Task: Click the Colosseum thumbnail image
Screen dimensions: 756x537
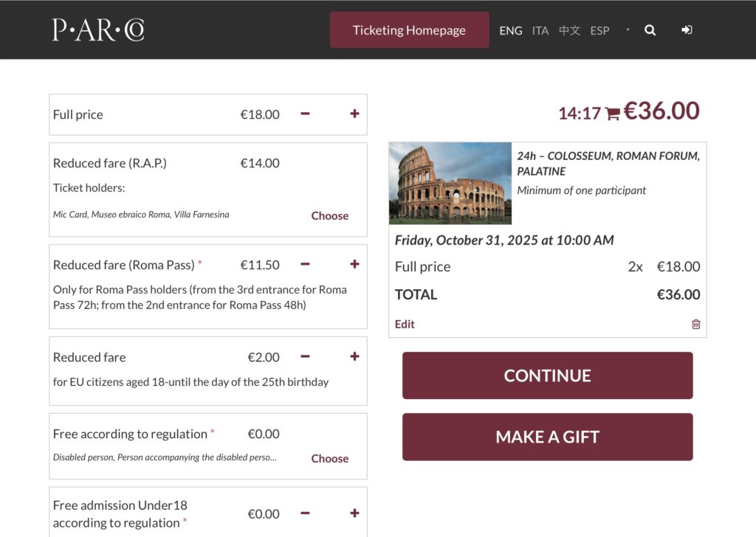Action: tap(450, 183)
